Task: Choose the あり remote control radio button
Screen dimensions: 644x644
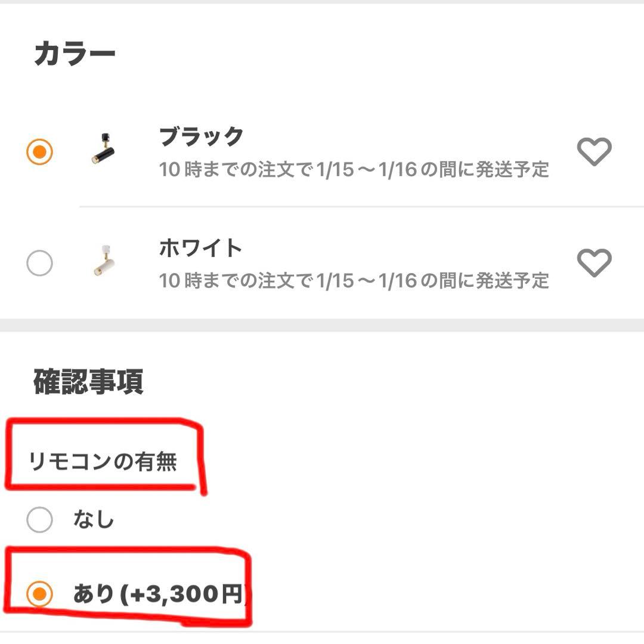Action: tap(40, 593)
